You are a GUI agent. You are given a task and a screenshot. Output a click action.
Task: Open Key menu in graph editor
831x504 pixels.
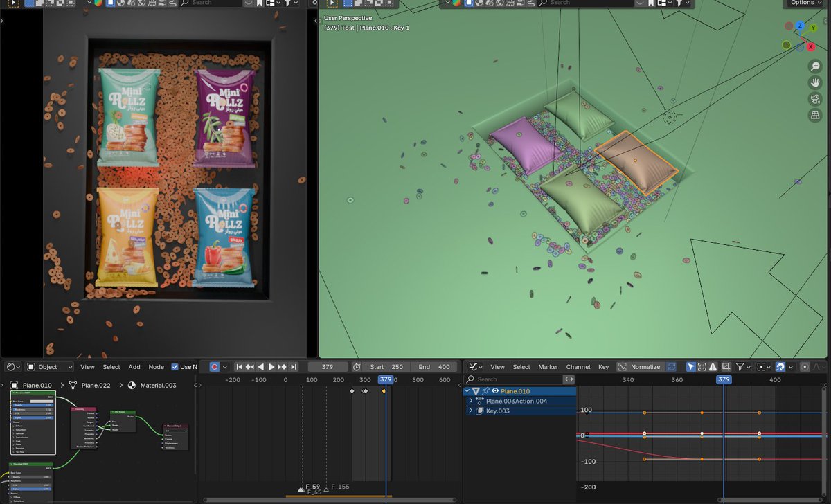(x=603, y=367)
